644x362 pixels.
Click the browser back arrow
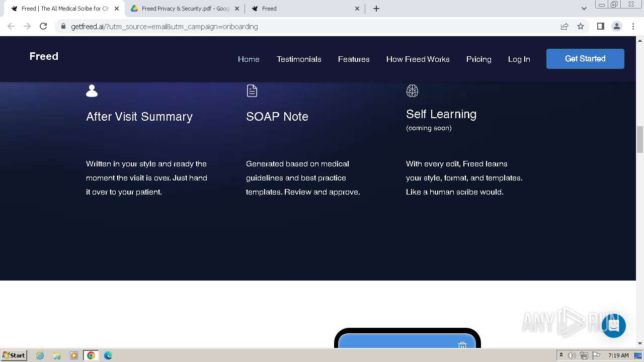[11, 26]
